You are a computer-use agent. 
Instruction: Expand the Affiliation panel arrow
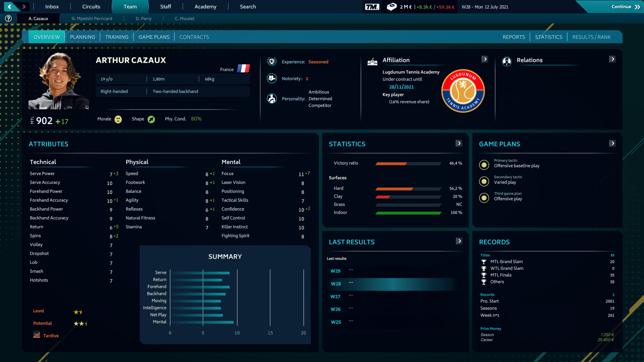485,59
